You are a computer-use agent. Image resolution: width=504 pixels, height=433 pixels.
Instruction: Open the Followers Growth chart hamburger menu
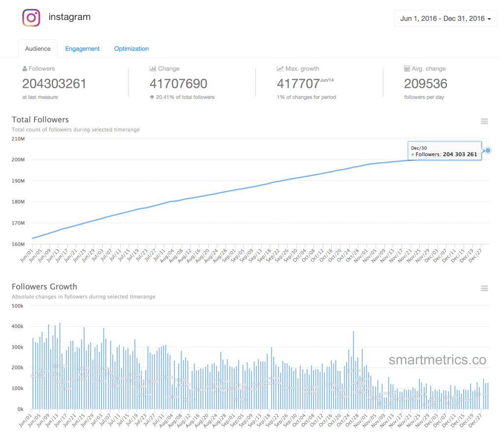click(484, 288)
